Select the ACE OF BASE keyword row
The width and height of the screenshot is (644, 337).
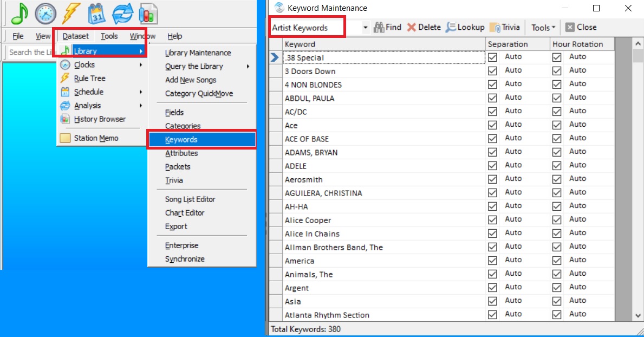point(383,139)
